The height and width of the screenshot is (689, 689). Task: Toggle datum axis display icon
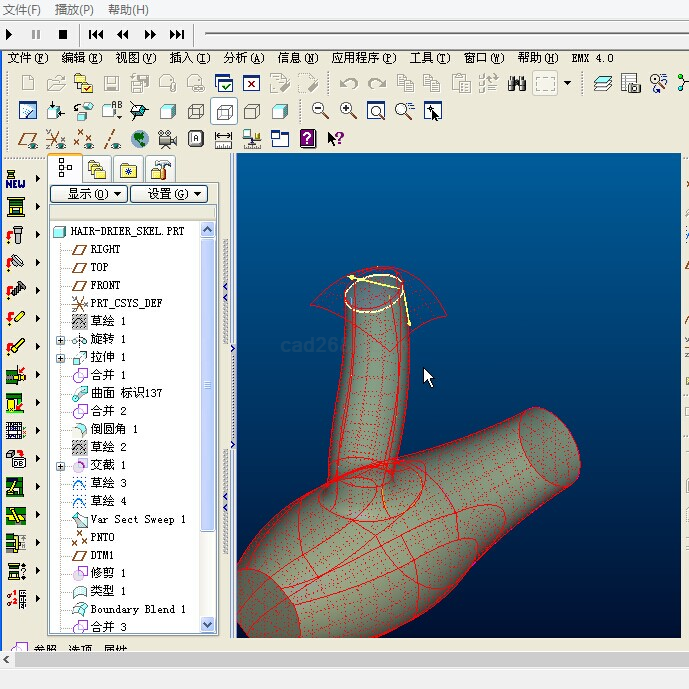click(x=112, y=139)
